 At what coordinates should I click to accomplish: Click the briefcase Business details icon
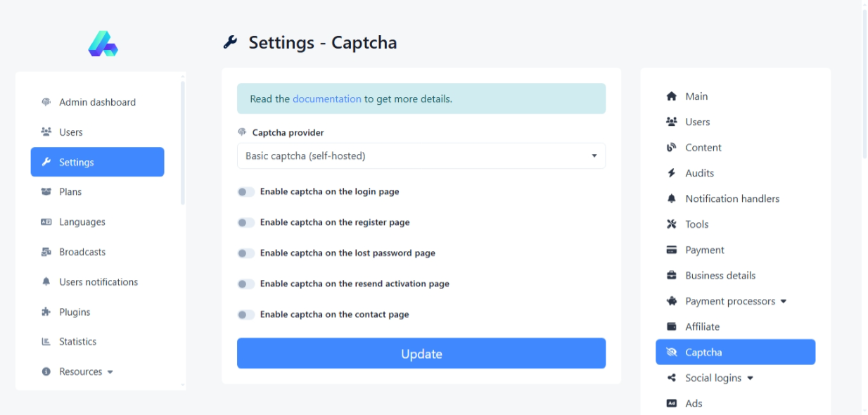[671, 276]
